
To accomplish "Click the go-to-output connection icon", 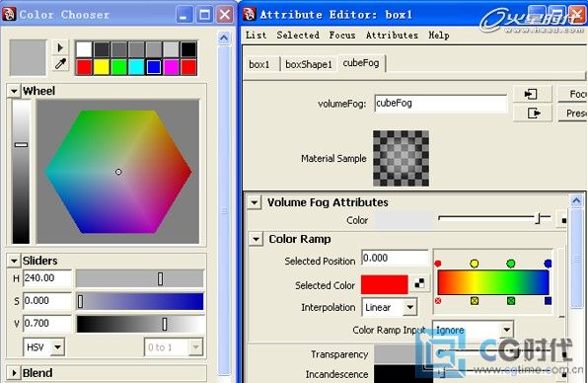I will click(x=532, y=113).
